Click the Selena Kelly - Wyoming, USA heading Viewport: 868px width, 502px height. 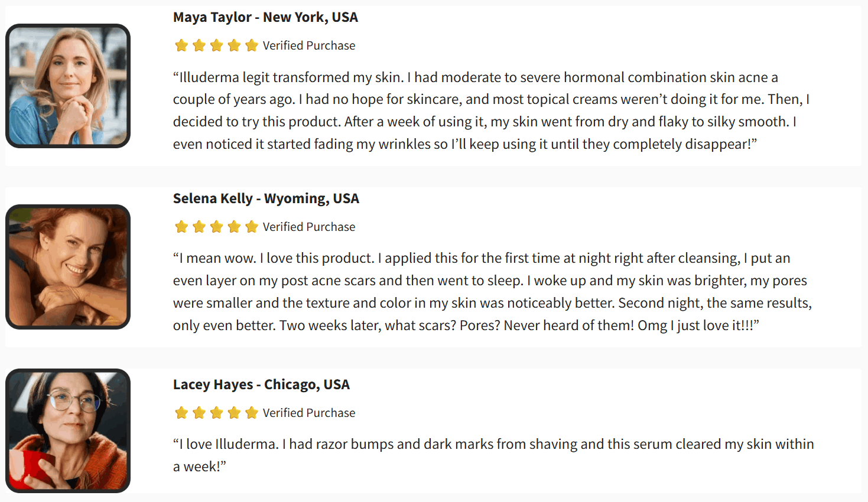(x=266, y=198)
